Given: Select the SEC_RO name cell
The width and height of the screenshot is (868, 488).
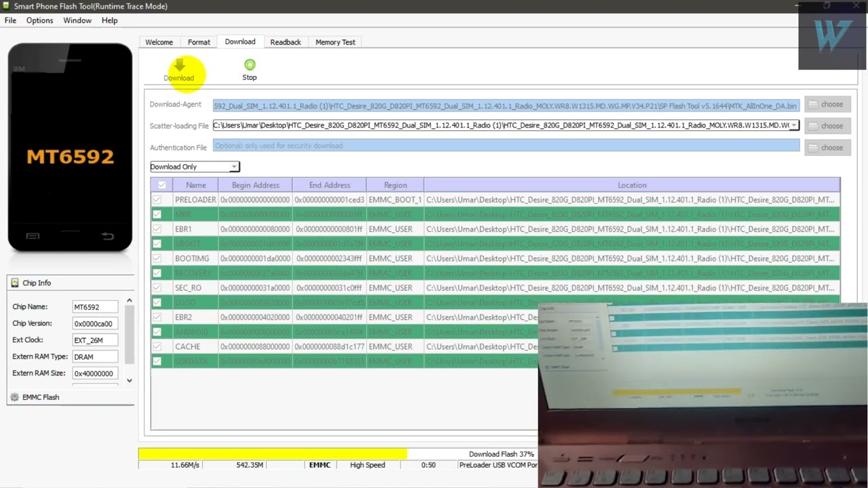Looking at the screenshot, I should click(195, 288).
